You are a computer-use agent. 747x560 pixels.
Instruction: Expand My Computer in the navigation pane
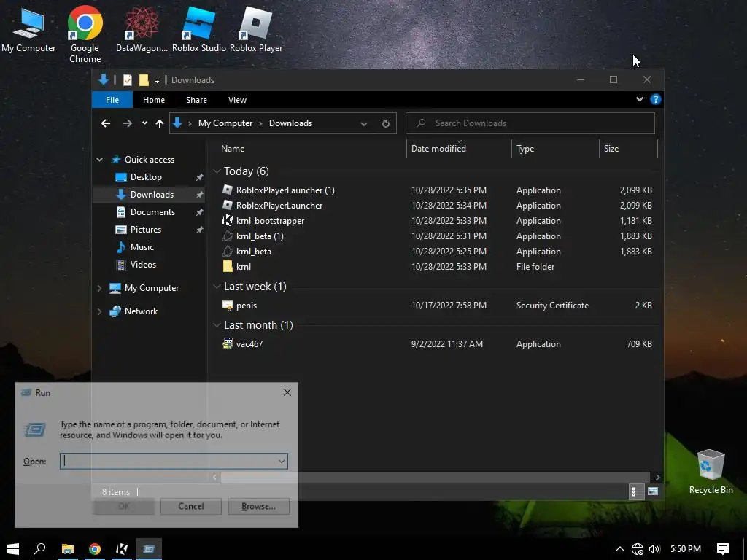99,288
